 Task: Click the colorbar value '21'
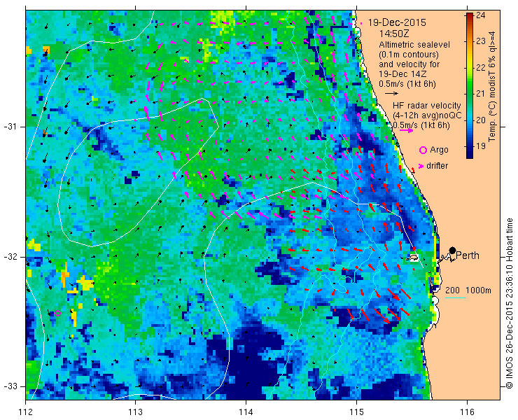click(481, 94)
